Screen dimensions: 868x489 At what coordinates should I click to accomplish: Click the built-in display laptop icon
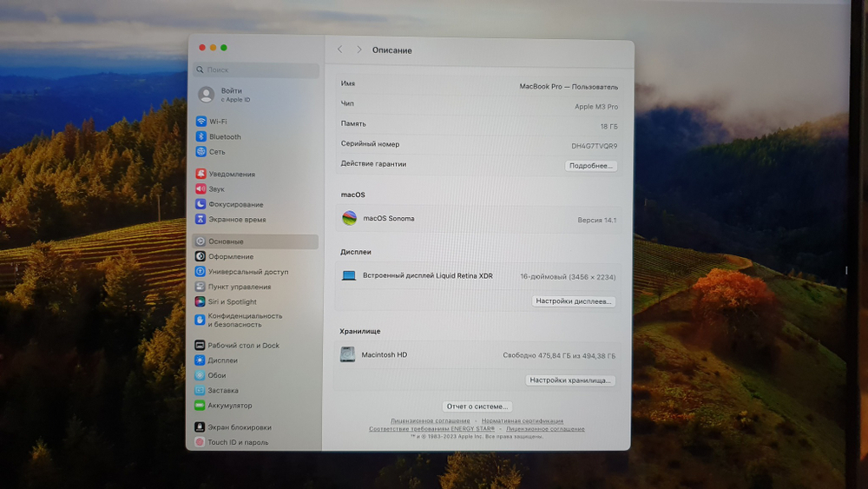[x=349, y=276]
